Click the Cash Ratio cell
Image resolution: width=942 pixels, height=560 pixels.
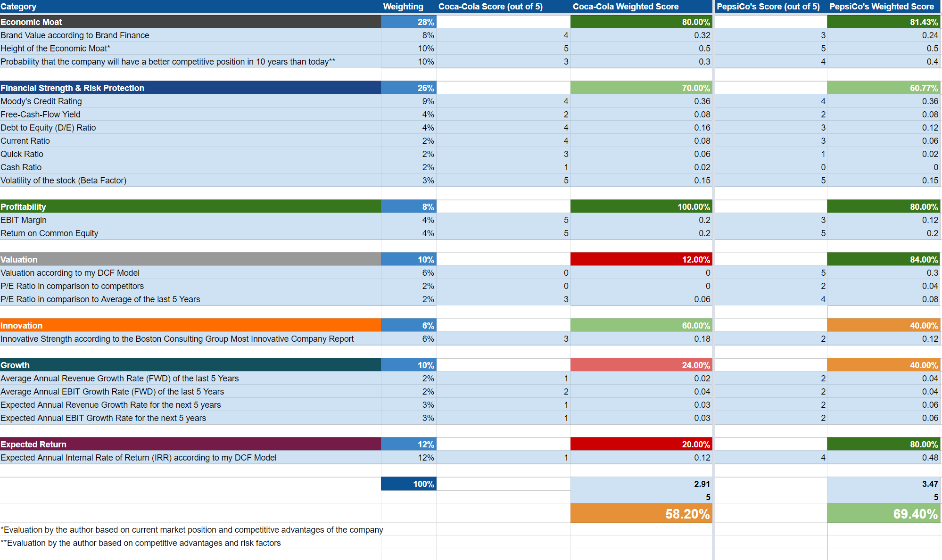click(x=190, y=167)
